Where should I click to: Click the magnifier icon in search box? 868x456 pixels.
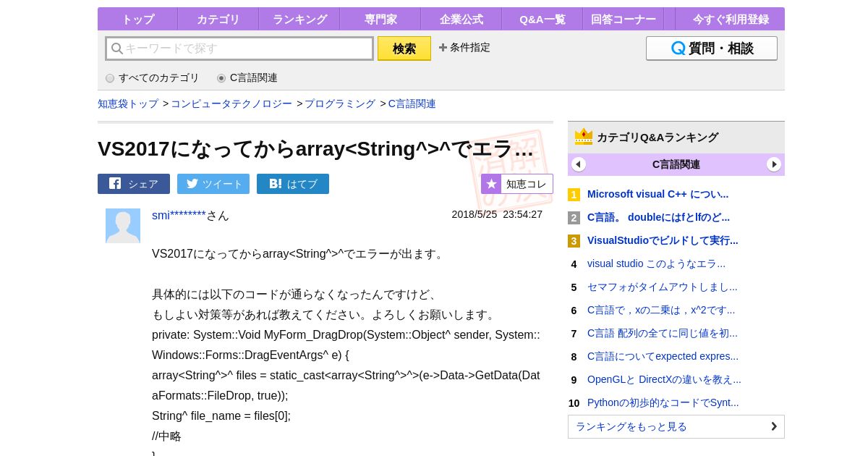117,48
